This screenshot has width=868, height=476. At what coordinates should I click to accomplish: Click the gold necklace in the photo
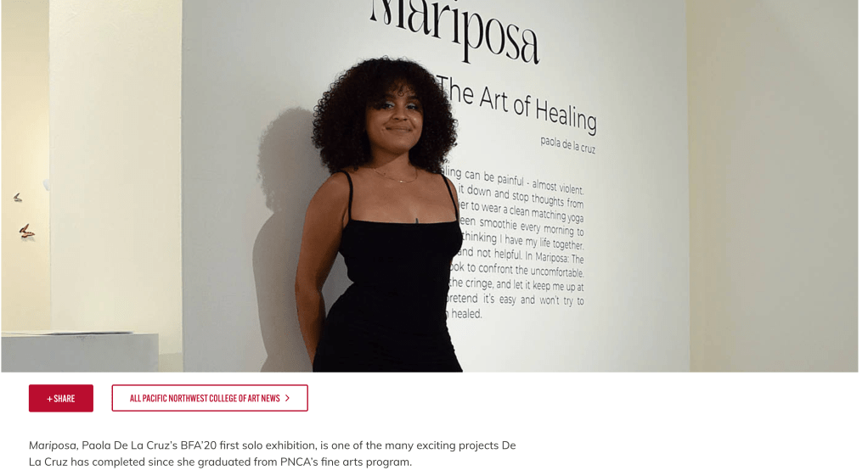tap(394, 176)
